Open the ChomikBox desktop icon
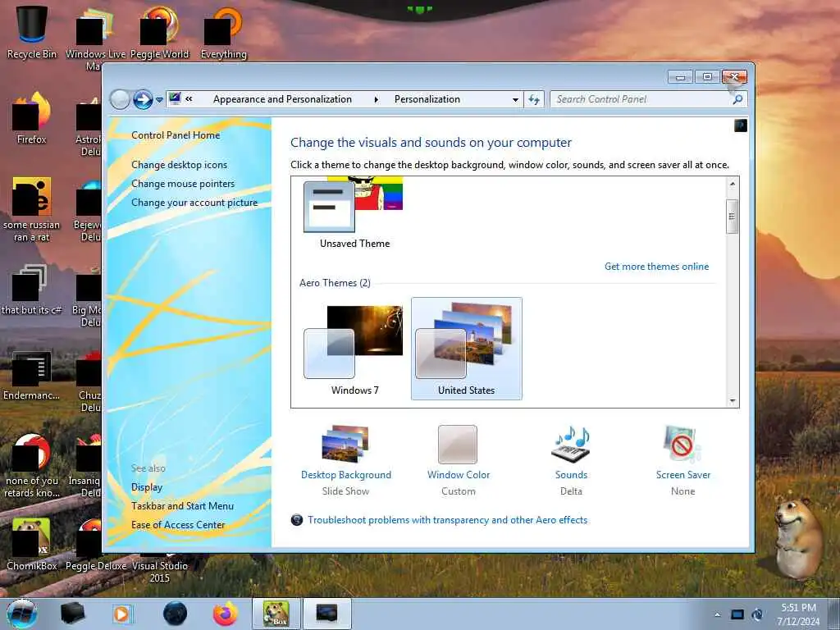Screen dimensions: 840x630 (x=32, y=544)
